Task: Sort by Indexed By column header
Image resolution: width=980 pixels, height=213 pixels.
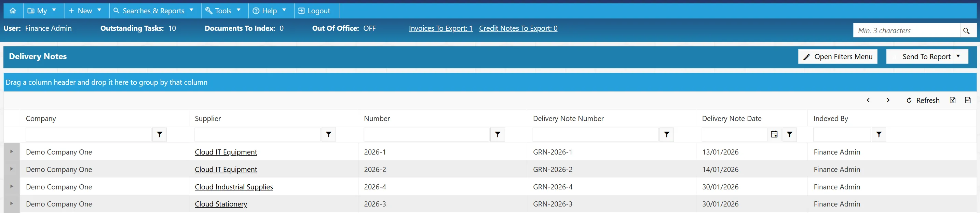Action: point(830,118)
